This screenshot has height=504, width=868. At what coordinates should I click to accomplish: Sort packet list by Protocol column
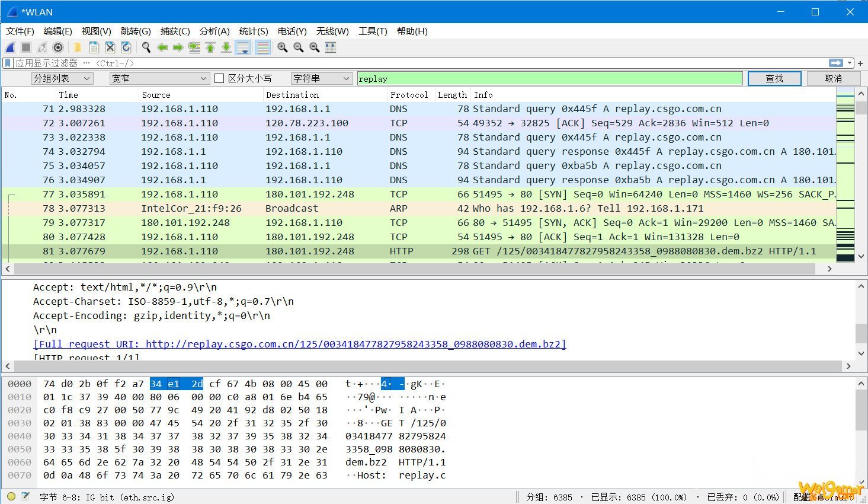click(x=410, y=95)
